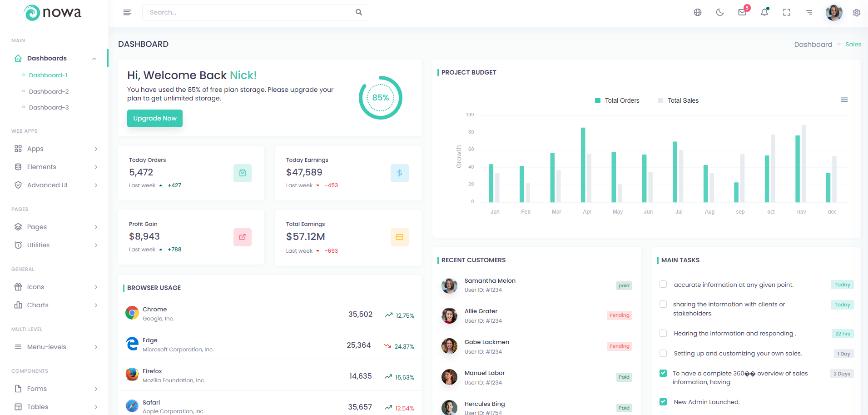Click the Icons gift icon

(x=18, y=287)
